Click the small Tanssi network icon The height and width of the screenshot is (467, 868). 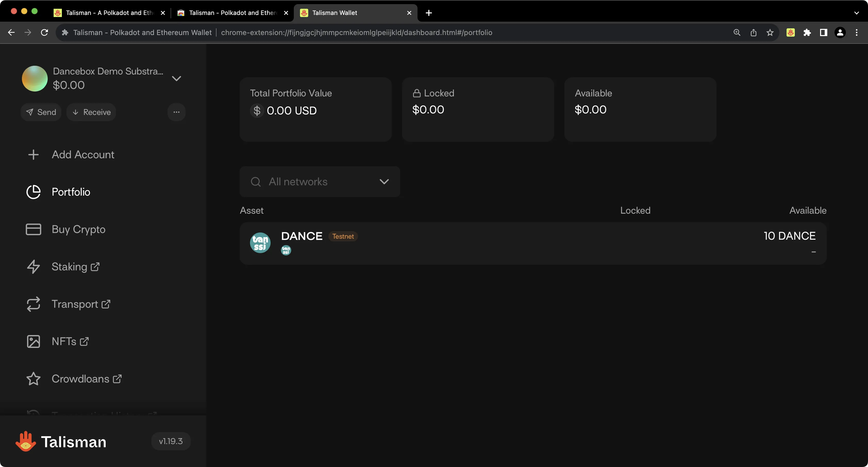[x=286, y=250]
